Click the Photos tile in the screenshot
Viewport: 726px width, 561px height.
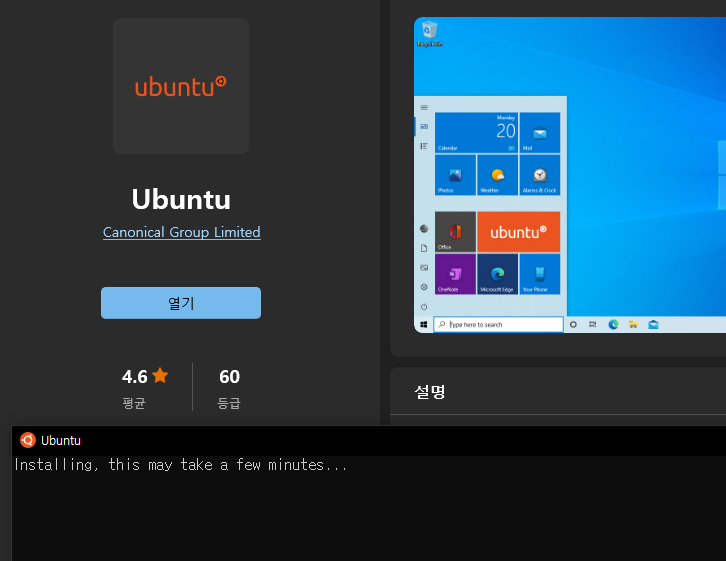click(455, 175)
